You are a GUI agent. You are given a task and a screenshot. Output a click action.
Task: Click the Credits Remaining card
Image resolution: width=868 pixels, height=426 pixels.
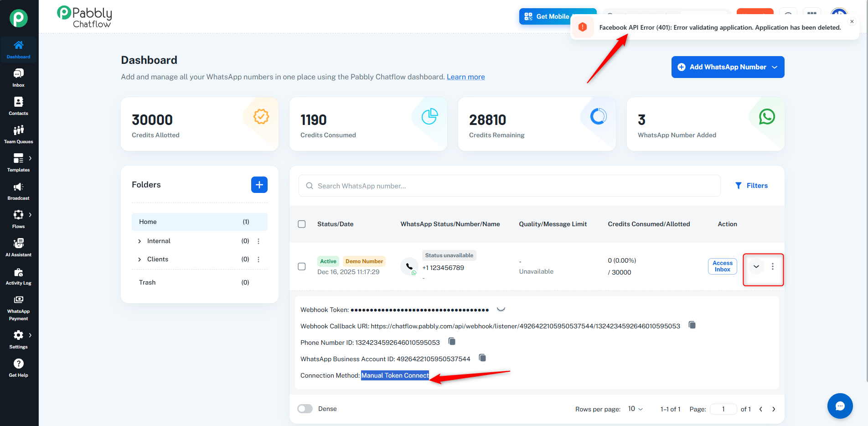pyautogui.click(x=537, y=124)
